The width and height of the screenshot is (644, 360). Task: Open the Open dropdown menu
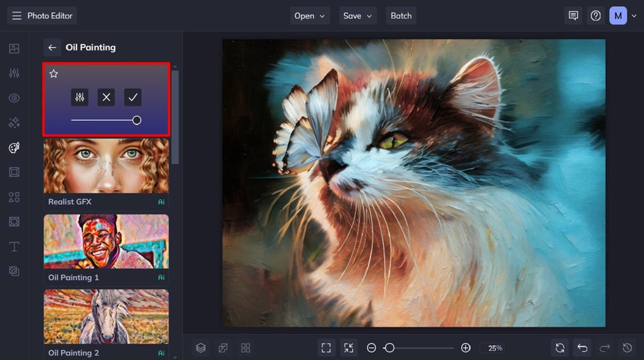pos(310,16)
